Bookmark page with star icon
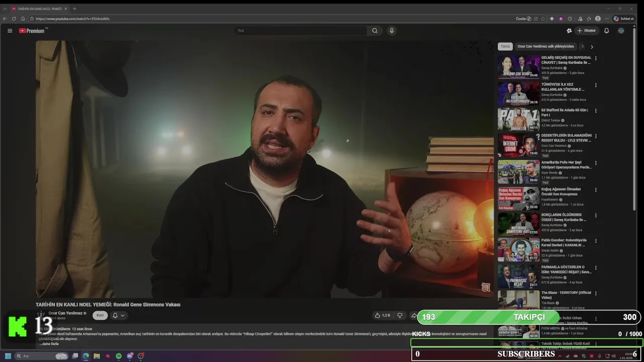644x362 pixels. tap(543, 19)
